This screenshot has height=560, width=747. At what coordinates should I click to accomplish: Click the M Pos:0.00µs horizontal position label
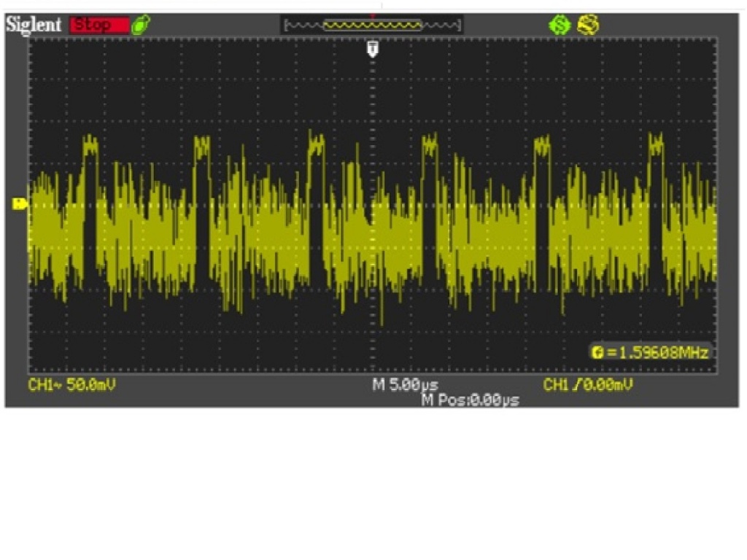click(470, 400)
